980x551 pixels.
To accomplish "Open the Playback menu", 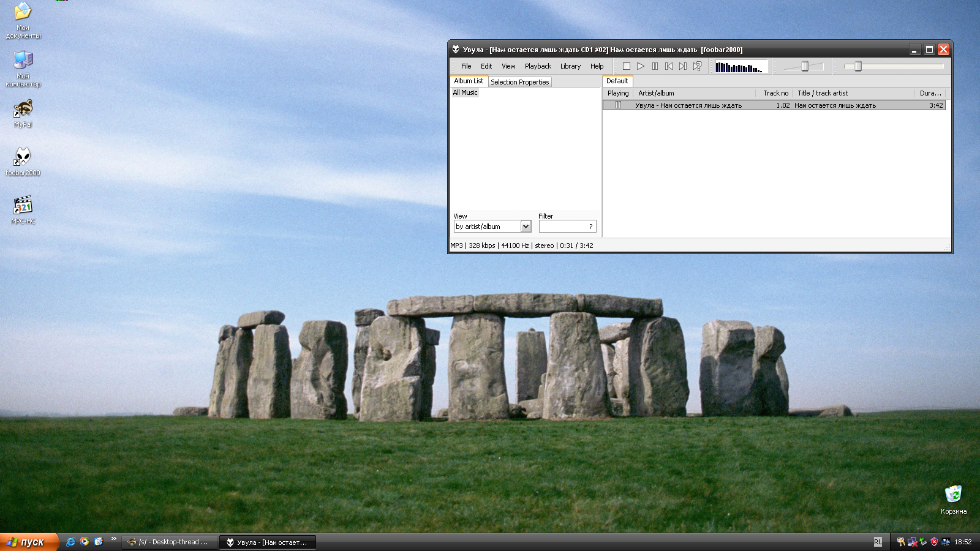I will [537, 66].
